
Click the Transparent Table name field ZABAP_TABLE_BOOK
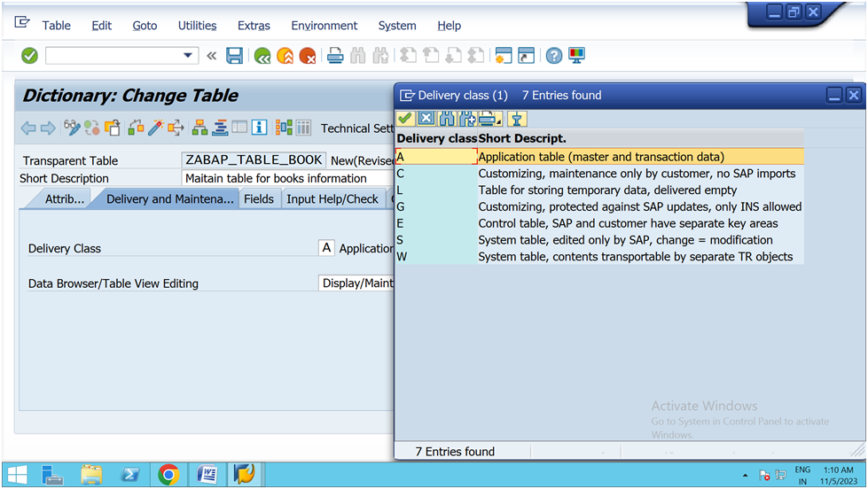click(254, 159)
